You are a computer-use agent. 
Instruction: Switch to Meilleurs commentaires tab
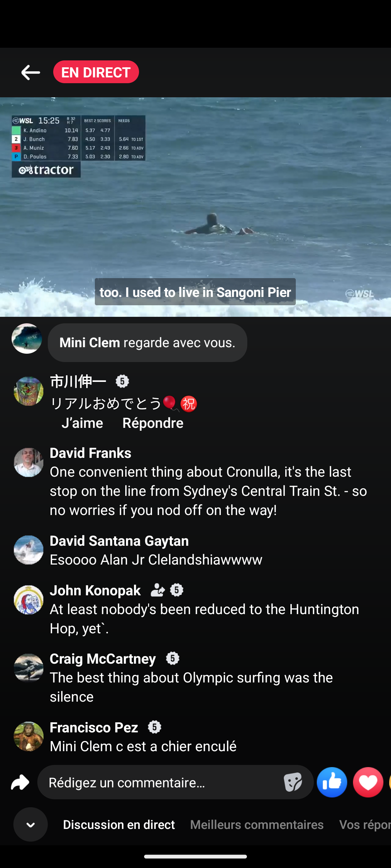point(257,825)
